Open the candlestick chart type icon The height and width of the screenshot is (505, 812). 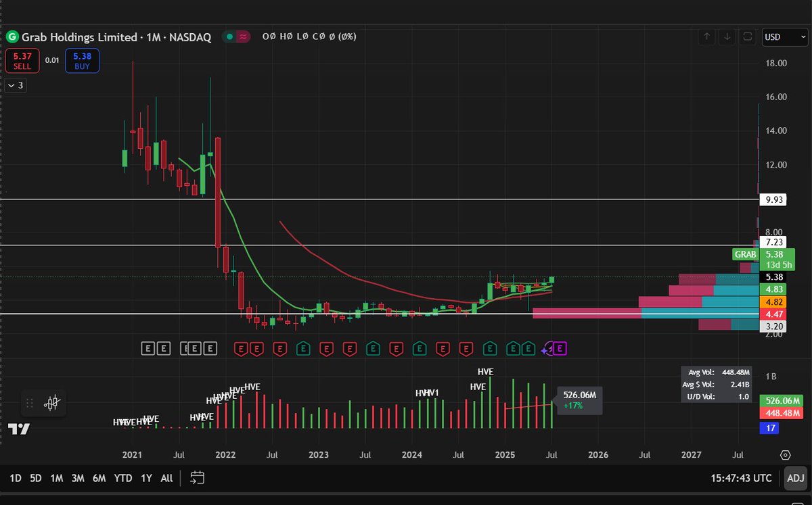tap(53, 404)
